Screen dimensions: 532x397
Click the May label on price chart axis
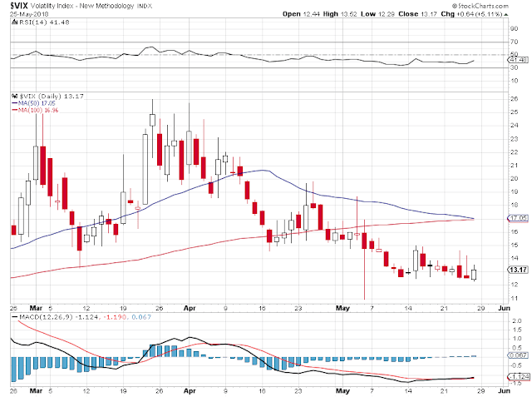point(342,308)
